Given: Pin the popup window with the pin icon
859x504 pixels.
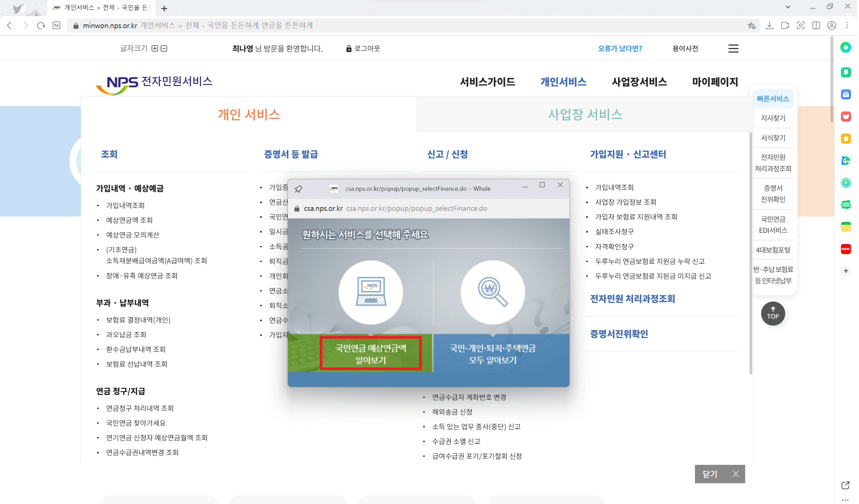Looking at the screenshot, I should pos(299,188).
